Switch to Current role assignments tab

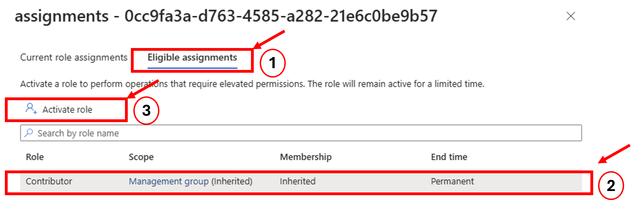click(74, 57)
